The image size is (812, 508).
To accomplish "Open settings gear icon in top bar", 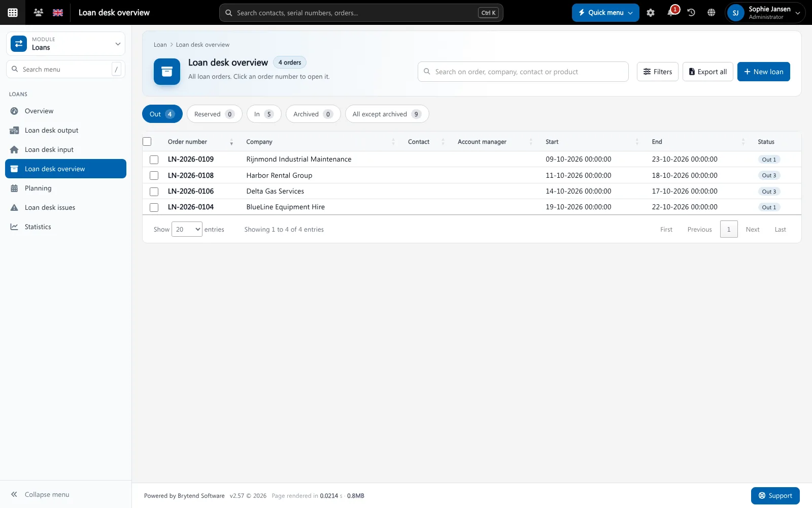I will point(651,13).
